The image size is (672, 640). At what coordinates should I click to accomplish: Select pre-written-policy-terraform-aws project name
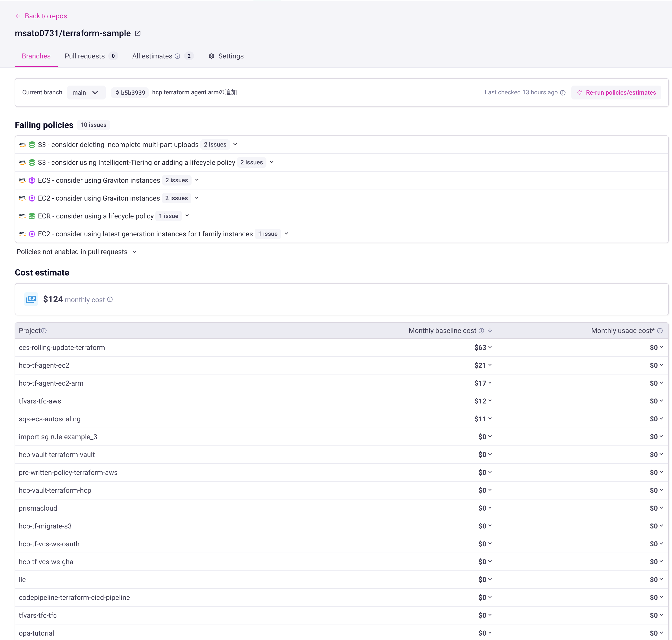[x=68, y=473]
